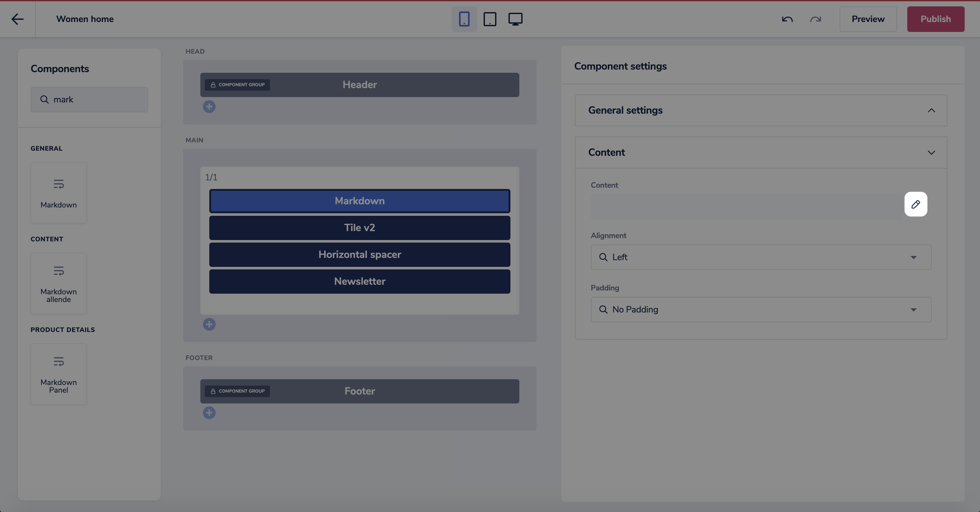Select the Markdown Panel component tile

[59, 374]
